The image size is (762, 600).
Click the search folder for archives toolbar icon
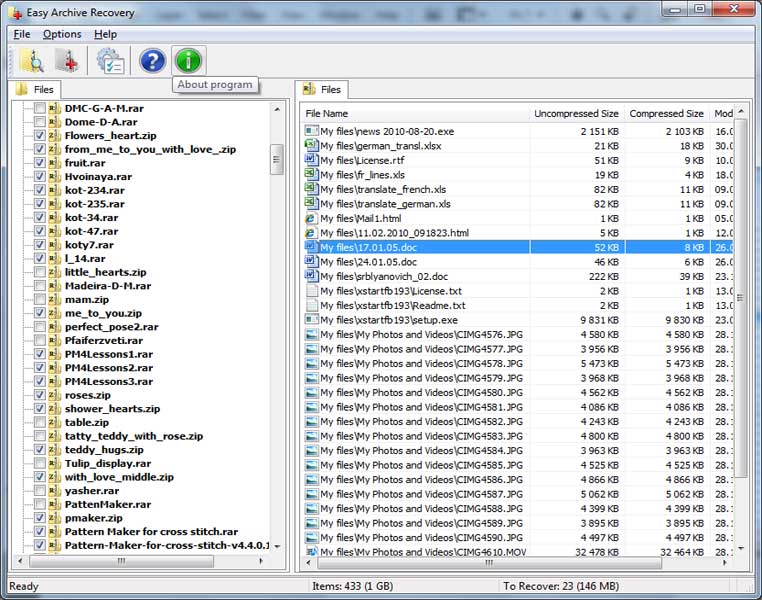click(x=31, y=61)
